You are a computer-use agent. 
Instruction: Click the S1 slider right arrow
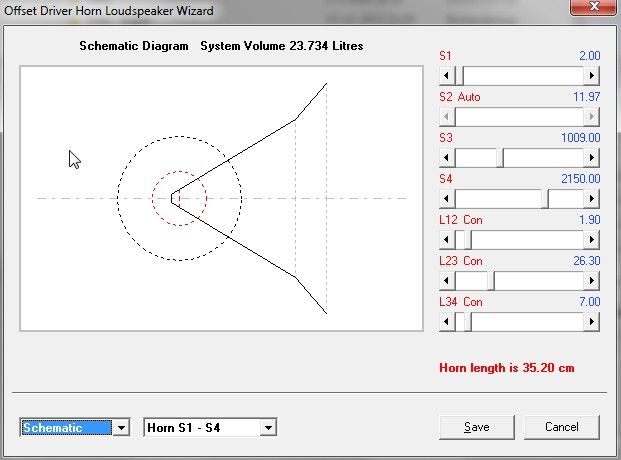coord(591,75)
